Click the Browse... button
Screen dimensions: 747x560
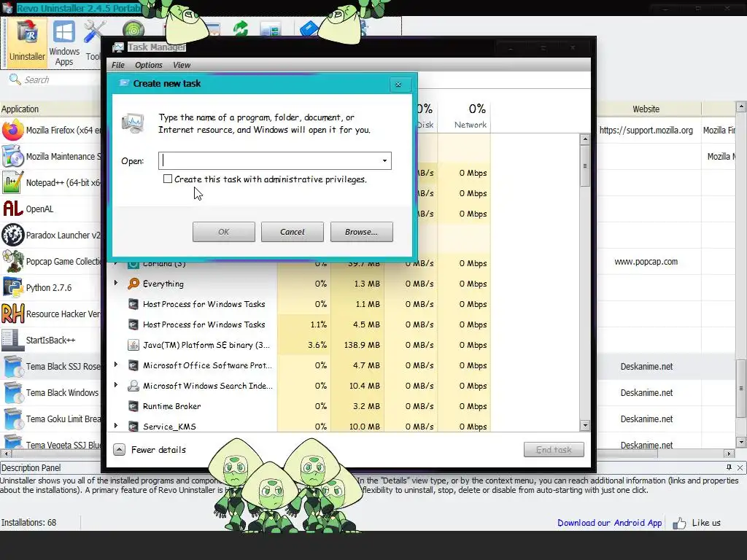click(x=362, y=232)
